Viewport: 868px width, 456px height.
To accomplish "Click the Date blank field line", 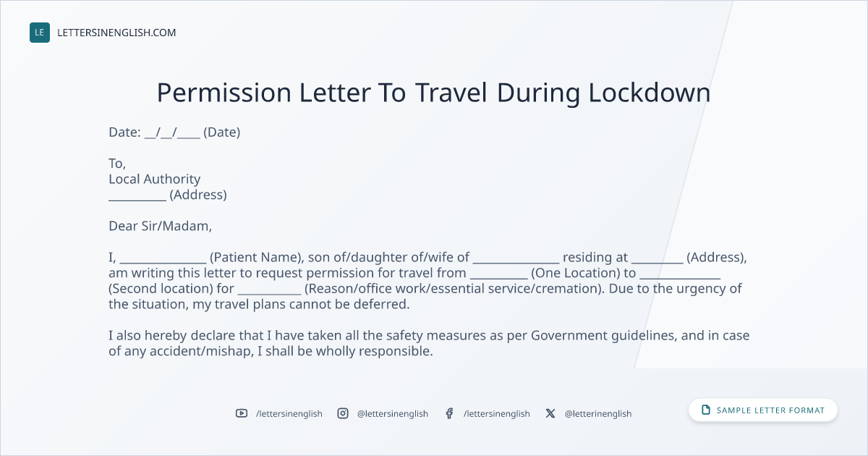I will 172,132.
